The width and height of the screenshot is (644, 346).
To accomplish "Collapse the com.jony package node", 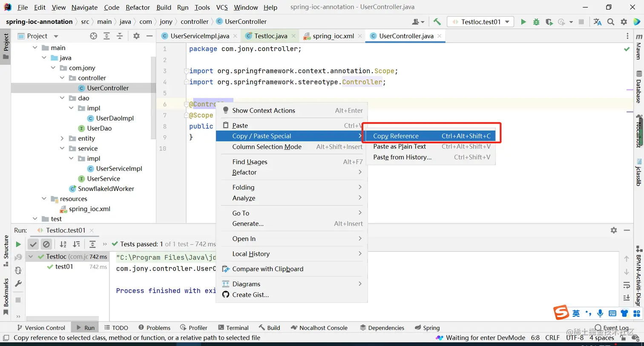I will click(x=53, y=68).
